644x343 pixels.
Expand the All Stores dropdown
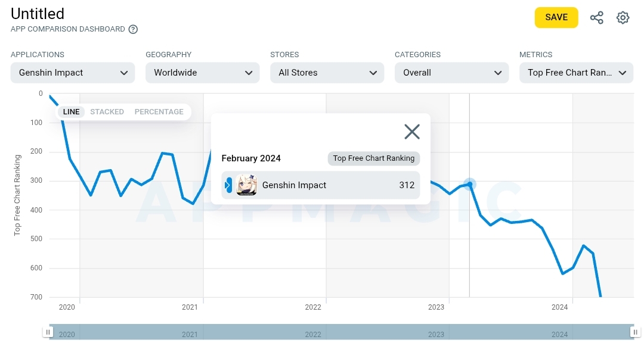pos(327,73)
